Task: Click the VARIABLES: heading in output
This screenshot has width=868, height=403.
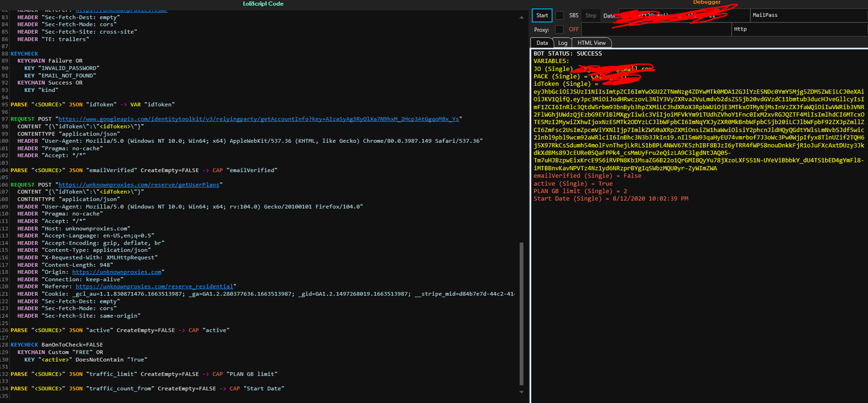Action: [x=552, y=61]
